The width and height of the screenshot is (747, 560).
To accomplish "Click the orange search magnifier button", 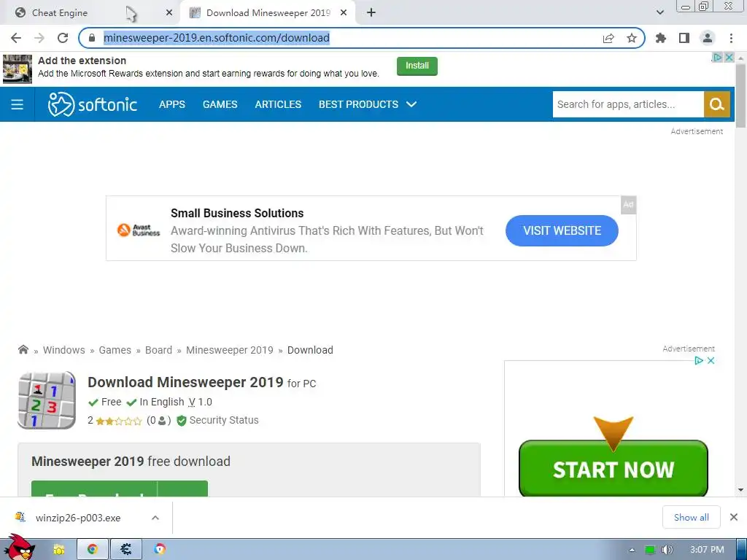I will (717, 104).
